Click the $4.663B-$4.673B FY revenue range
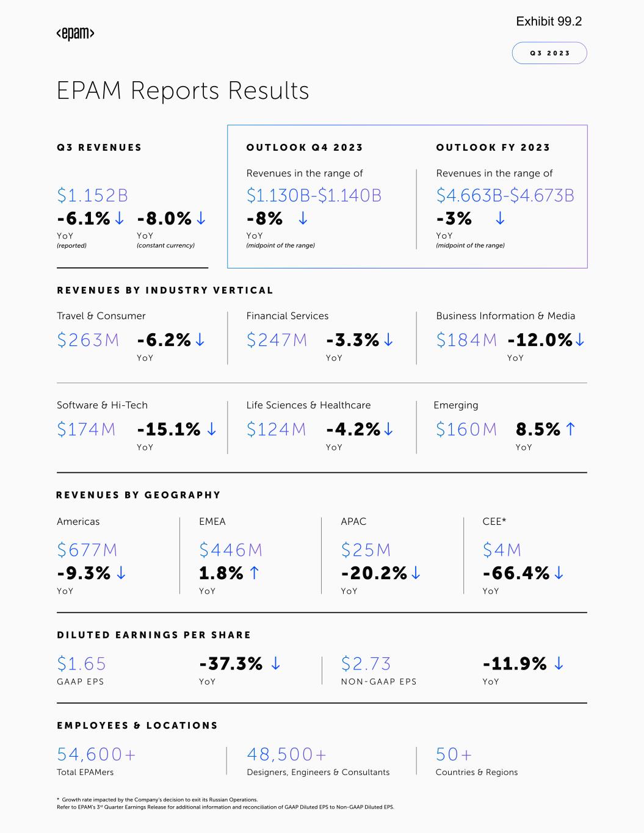 pos(505,195)
